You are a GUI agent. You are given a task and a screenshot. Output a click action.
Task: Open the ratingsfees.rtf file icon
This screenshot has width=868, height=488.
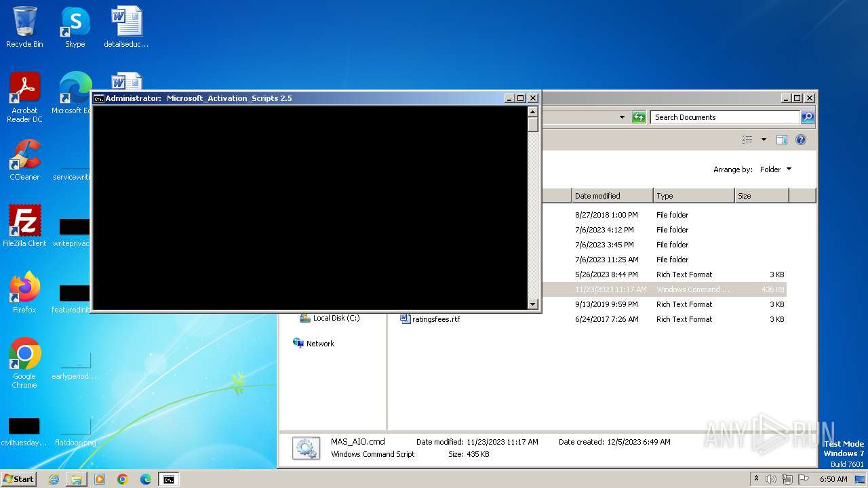[x=405, y=319]
